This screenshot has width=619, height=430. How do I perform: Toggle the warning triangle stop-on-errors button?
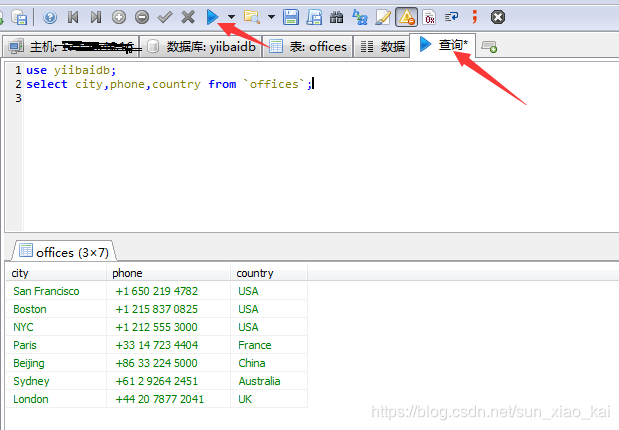406,17
